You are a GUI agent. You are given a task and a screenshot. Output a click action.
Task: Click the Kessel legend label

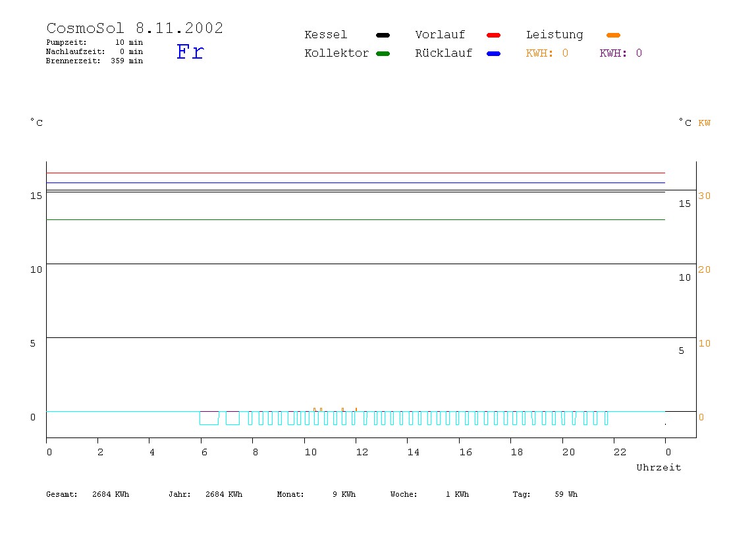point(325,35)
